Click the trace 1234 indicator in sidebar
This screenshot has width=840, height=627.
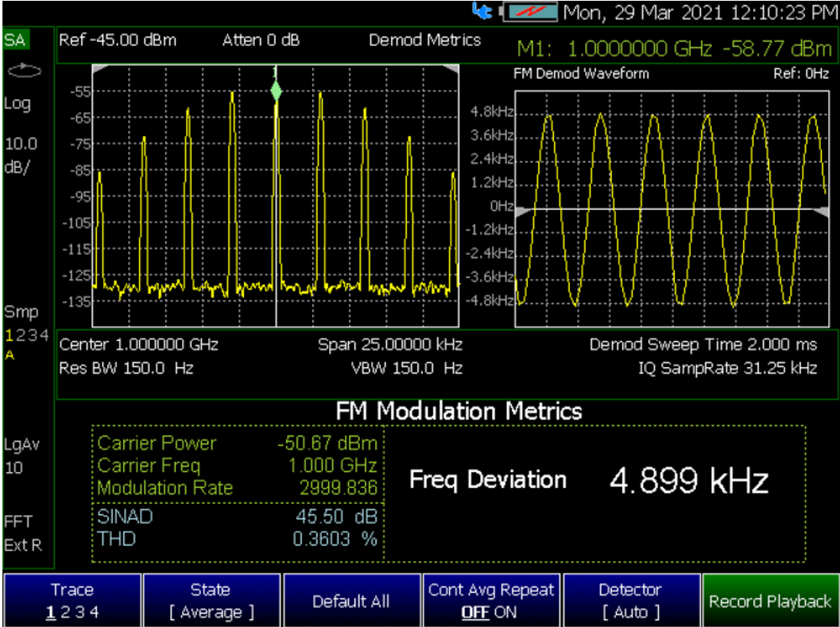(x=27, y=335)
